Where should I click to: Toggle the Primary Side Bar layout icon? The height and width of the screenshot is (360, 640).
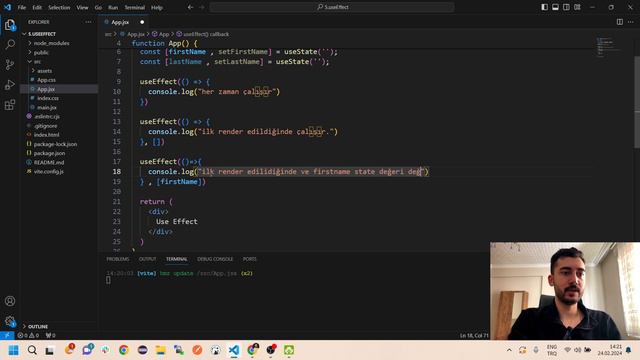pos(544,7)
